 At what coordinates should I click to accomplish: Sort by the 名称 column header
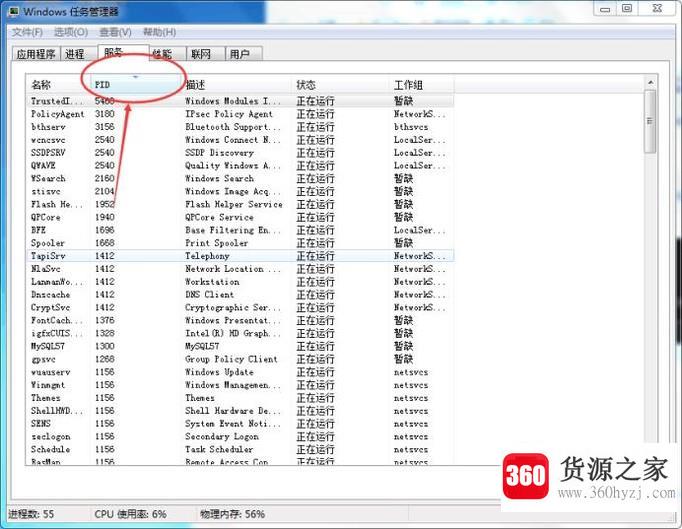[59, 85]
